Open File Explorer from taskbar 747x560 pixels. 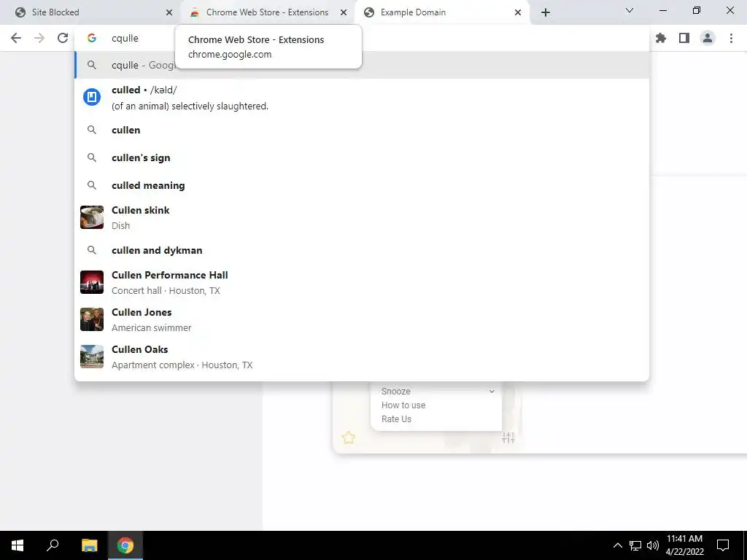89,545
